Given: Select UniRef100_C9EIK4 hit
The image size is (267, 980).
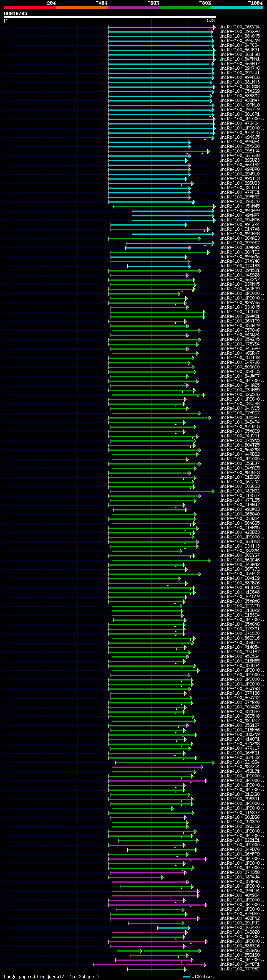Looking at the screenshot, I should [x=239, y=151].
